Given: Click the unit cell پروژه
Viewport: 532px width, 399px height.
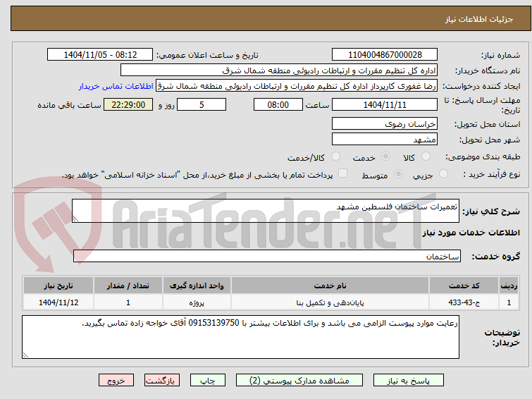Looking at the screenshot, I should point(197,302).
